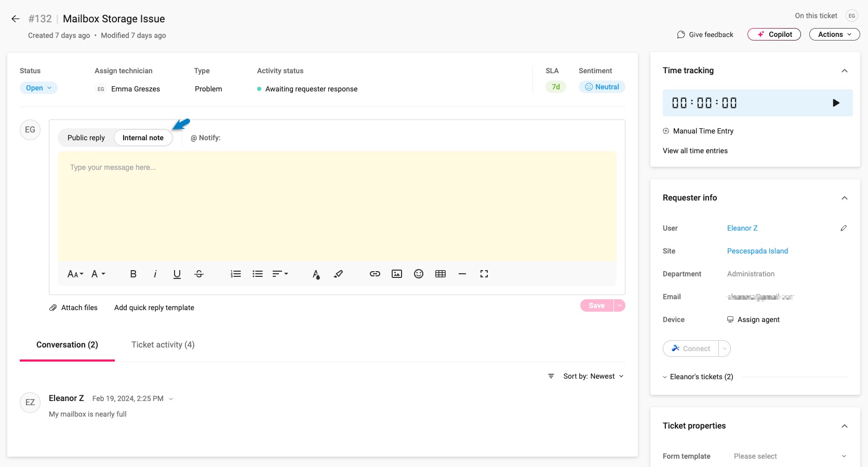Toggle underline text formatting

coord(177,274)
